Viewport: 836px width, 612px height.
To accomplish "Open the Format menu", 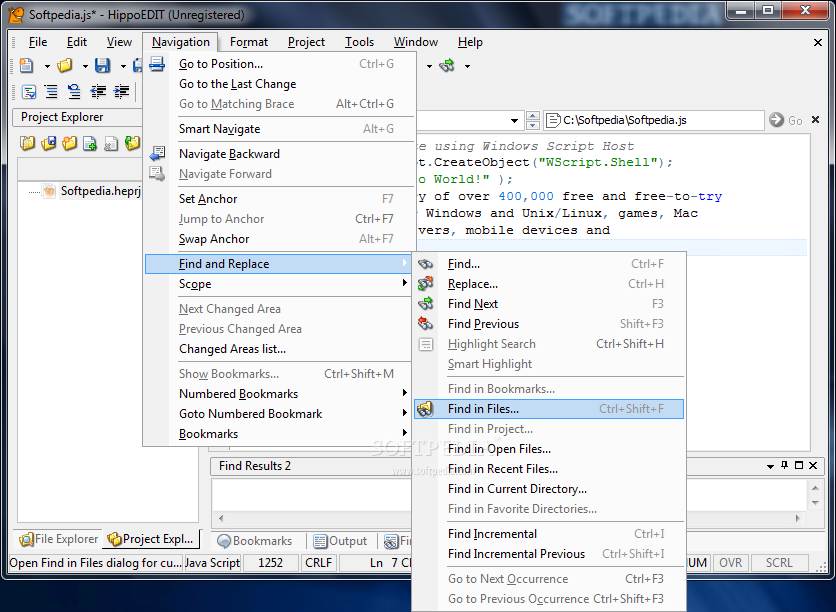I will click(x=248, y=42).
